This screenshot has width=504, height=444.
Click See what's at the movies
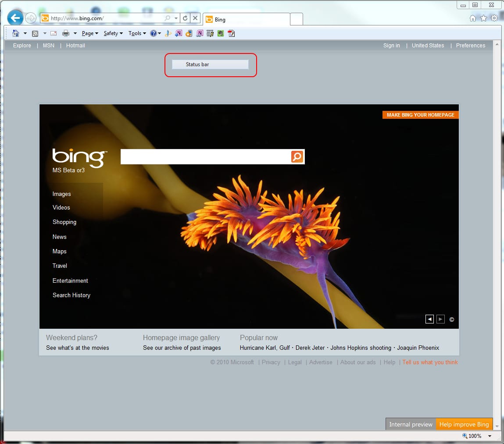point(78,348)
